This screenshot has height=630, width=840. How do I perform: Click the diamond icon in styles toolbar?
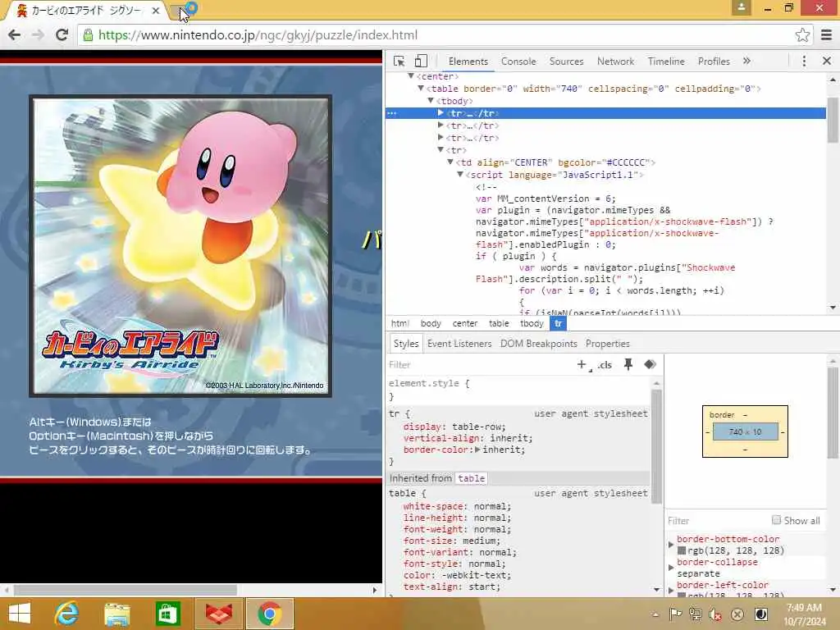point(650,364)
